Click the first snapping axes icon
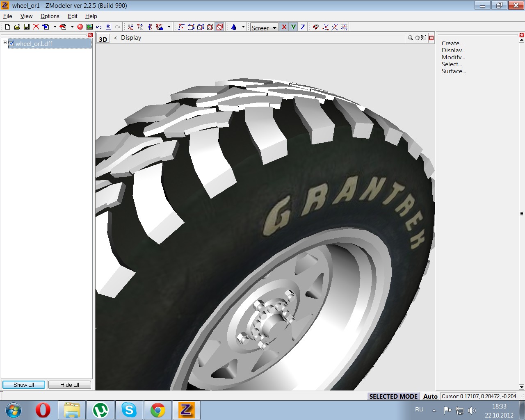Image resolution: width=525 pixels, height=420 pixels. pos(325,27)
